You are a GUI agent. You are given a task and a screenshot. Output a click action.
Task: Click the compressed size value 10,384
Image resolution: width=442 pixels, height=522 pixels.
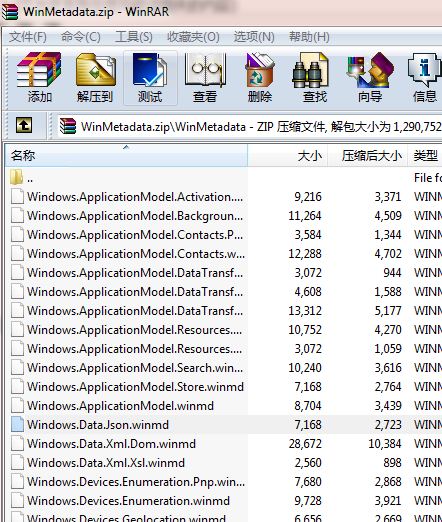[385, 444]
